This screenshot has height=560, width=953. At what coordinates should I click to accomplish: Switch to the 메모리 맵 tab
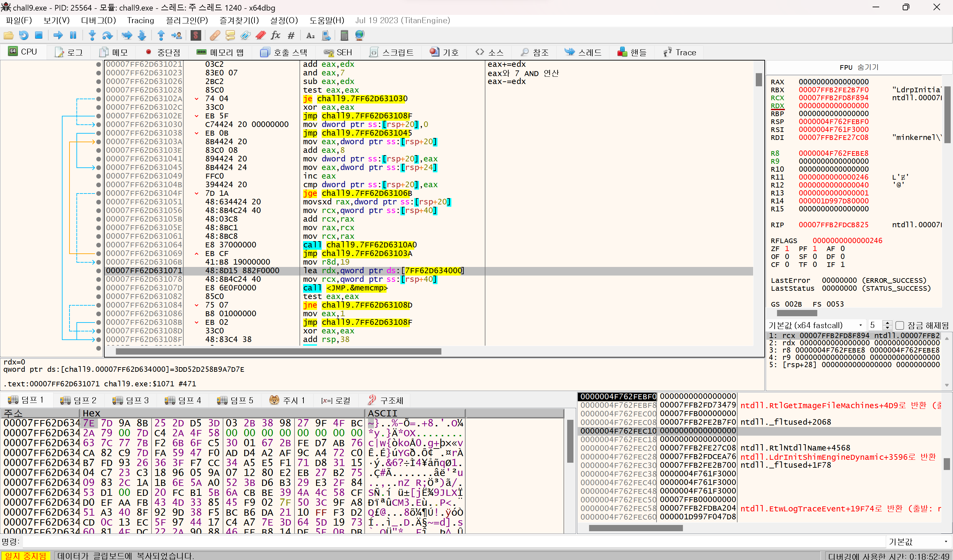pos(220,52)
